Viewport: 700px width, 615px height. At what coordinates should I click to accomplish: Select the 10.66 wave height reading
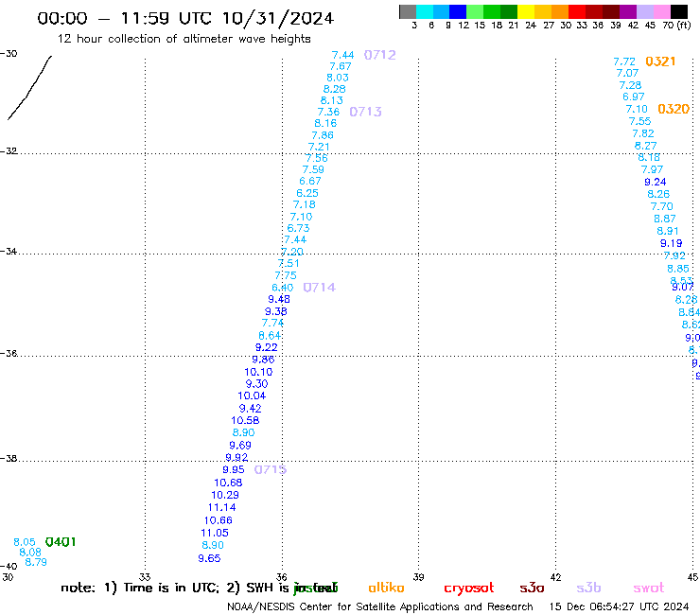pyautogui.click(x=219, y=520)
